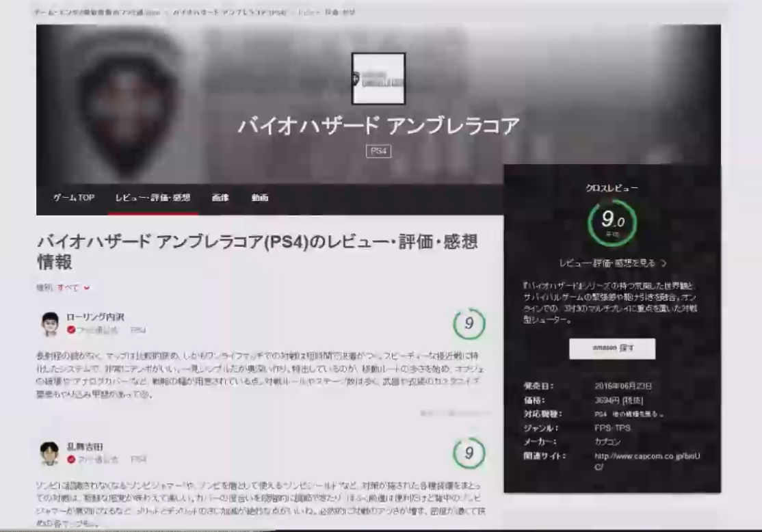Click the genre value FPS・TPS
Image resolution: width=762 pixels, height=532 pixels.
[x=612, y=428]
